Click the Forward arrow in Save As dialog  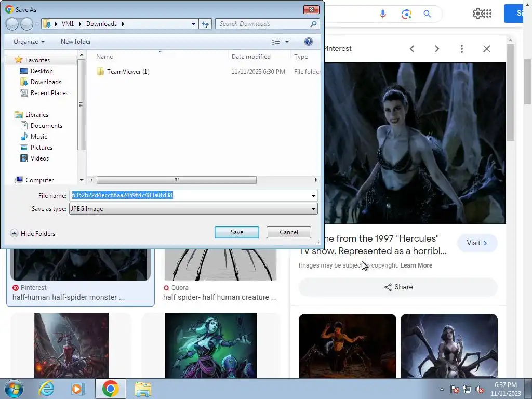(x=26, y=24)
